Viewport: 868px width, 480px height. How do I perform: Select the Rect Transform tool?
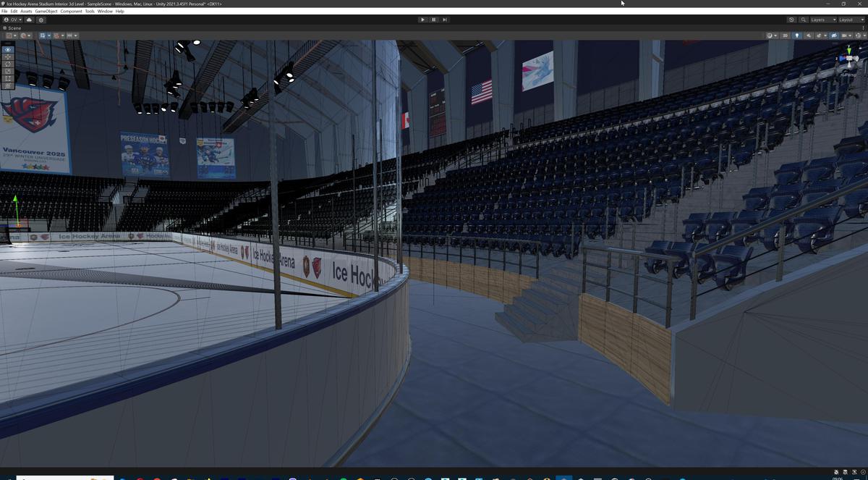tap(7, 78)
